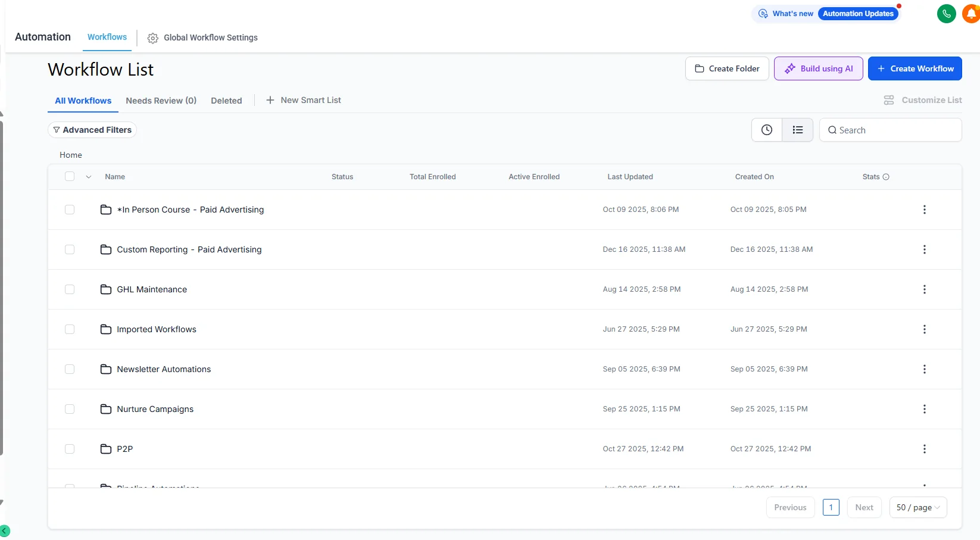Add a New Smart List
This screenshot has height=540, width=980.
click(304, 100)
